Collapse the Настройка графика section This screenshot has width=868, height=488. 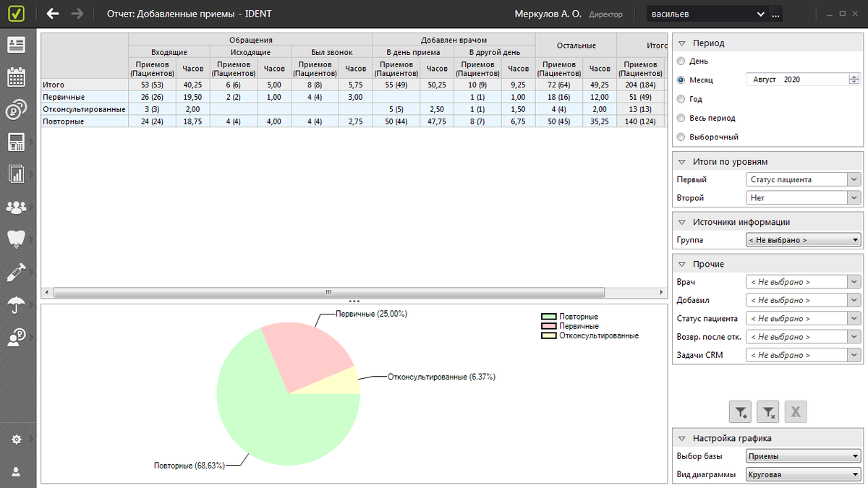[x=681, y=438]
